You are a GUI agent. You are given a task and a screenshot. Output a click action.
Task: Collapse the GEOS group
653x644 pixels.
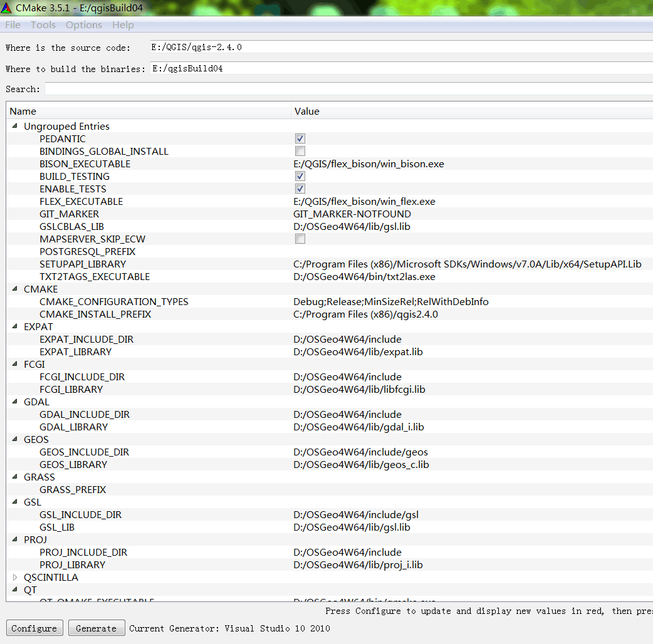[x=15, y=439]
